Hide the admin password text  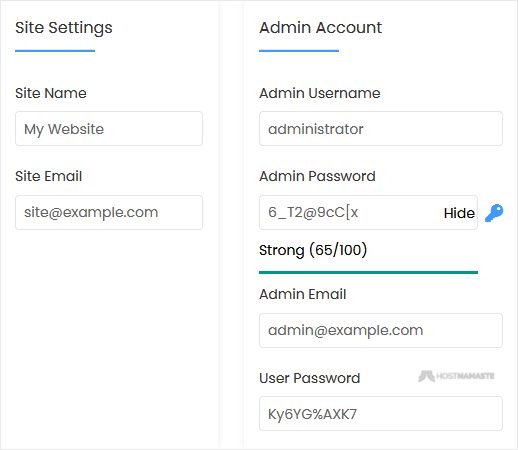pyautogui.click(x=459, y=213)
